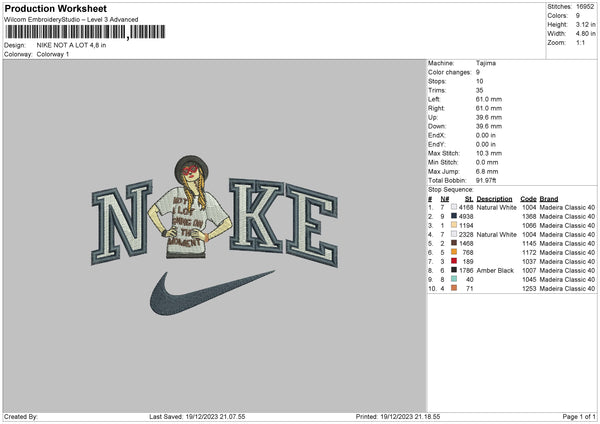Select the 'Colorway 1' value
This screenshot has height=424, width=600.
point(53,54)
